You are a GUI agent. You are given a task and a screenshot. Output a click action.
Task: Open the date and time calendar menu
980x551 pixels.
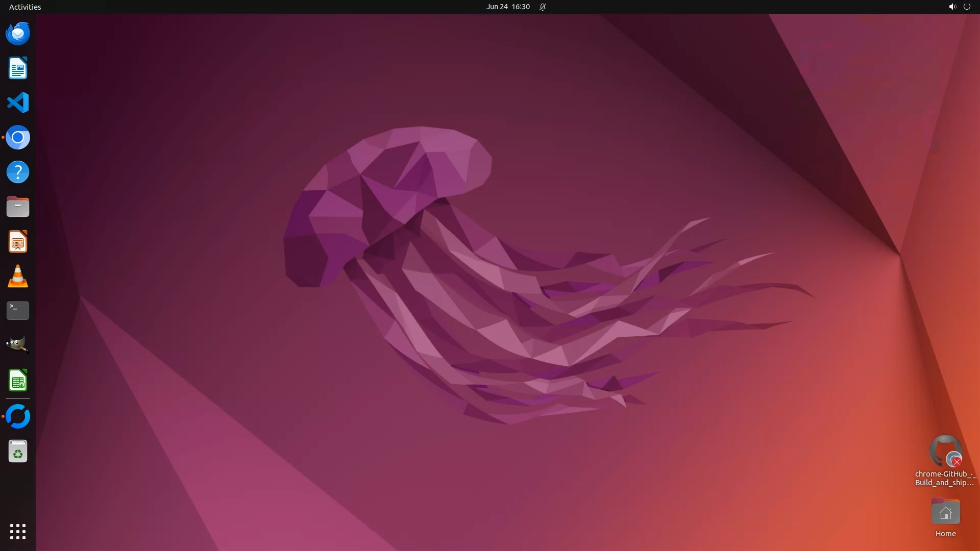(x=507, y=7)
